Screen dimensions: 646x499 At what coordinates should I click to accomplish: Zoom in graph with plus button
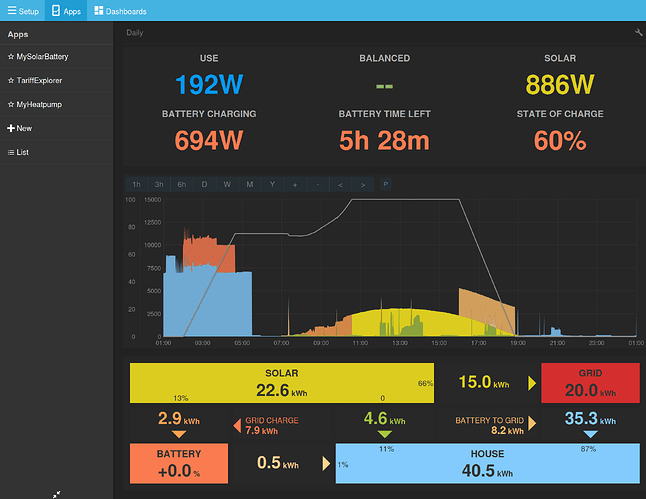tap(295, 184)
